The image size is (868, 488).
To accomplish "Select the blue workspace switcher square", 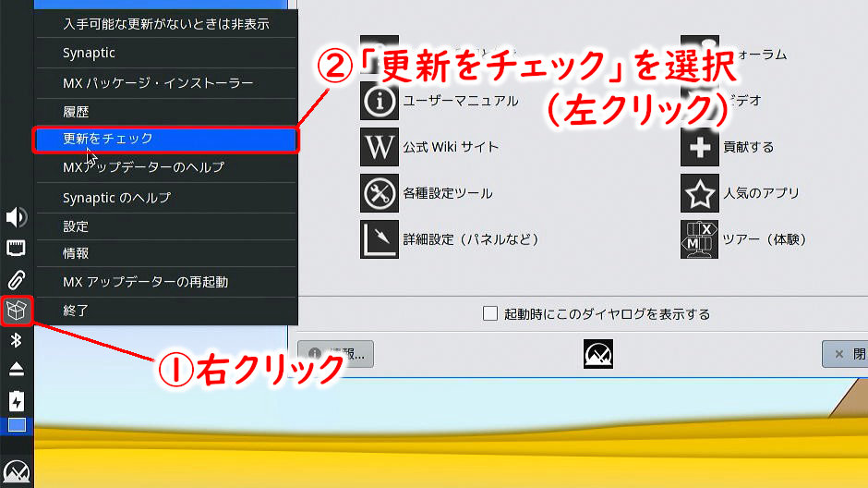I will point(17,425).
